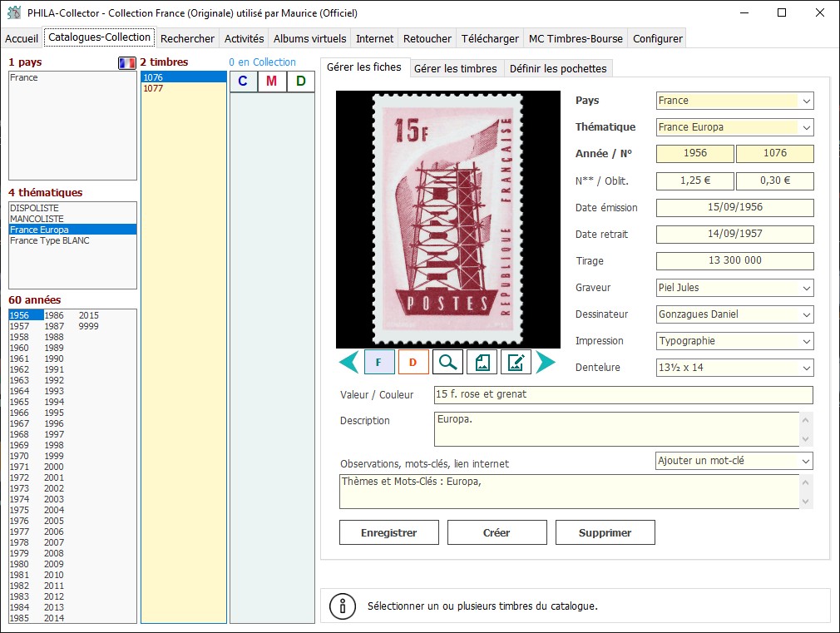Open the MC Timbres-Bourse tab
Screen dimensions: 840x633
[576, 38]
